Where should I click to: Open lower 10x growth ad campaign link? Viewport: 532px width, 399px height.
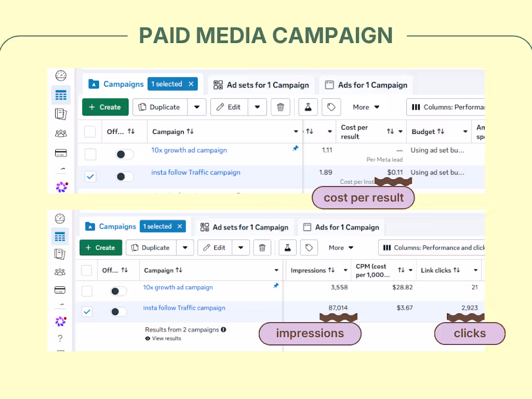(x=178, y=287)
